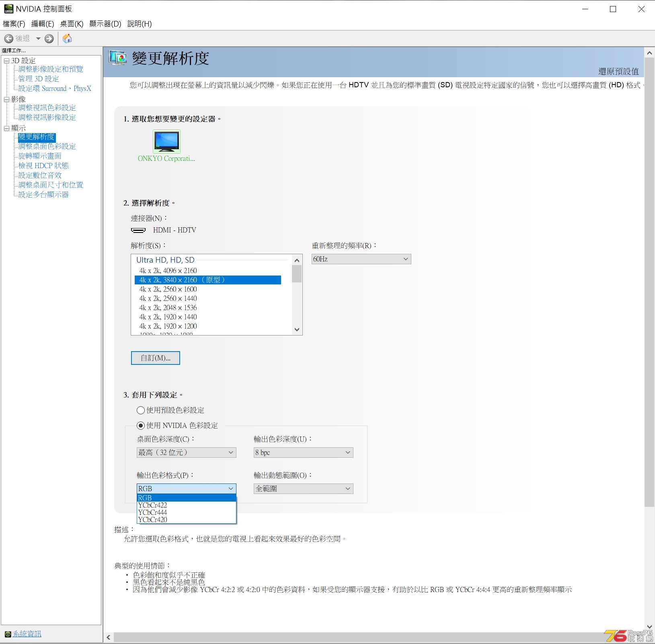This screenshot has width=655, height=644.
Task: Open the 顯示器(D) menu
Action: pyautogui.click(x=105, y=24)
